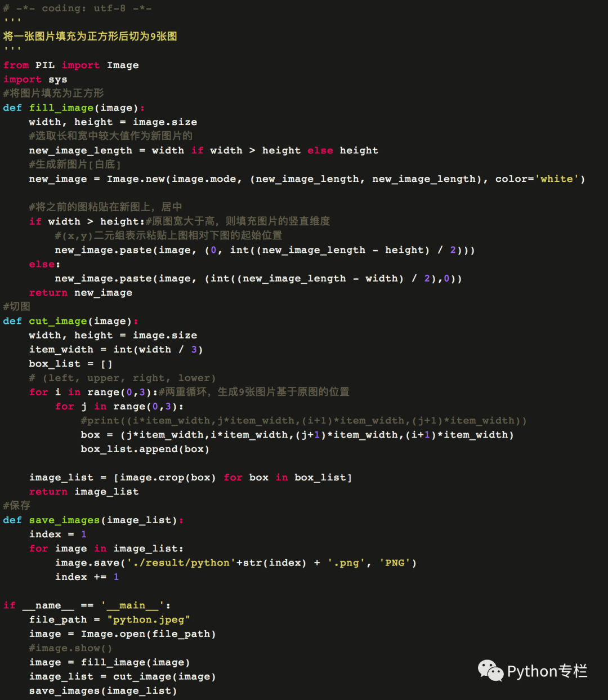Click the string 'white' in the Image.new call

[x=557, y=179]
